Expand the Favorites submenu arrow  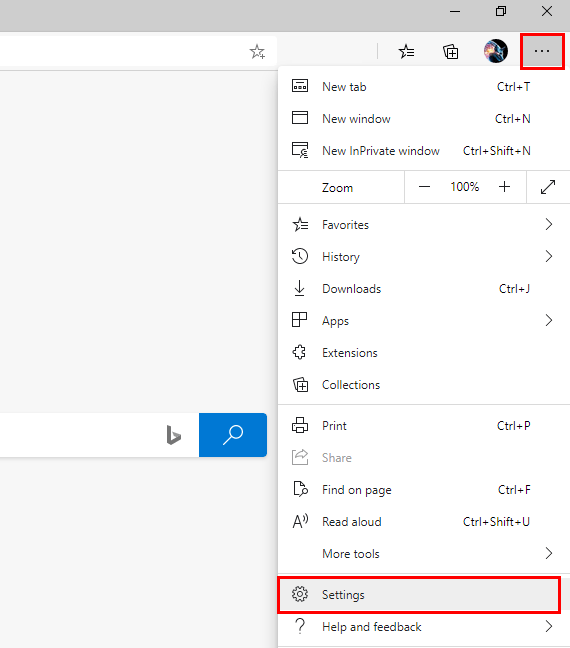[x=549, y=224]
